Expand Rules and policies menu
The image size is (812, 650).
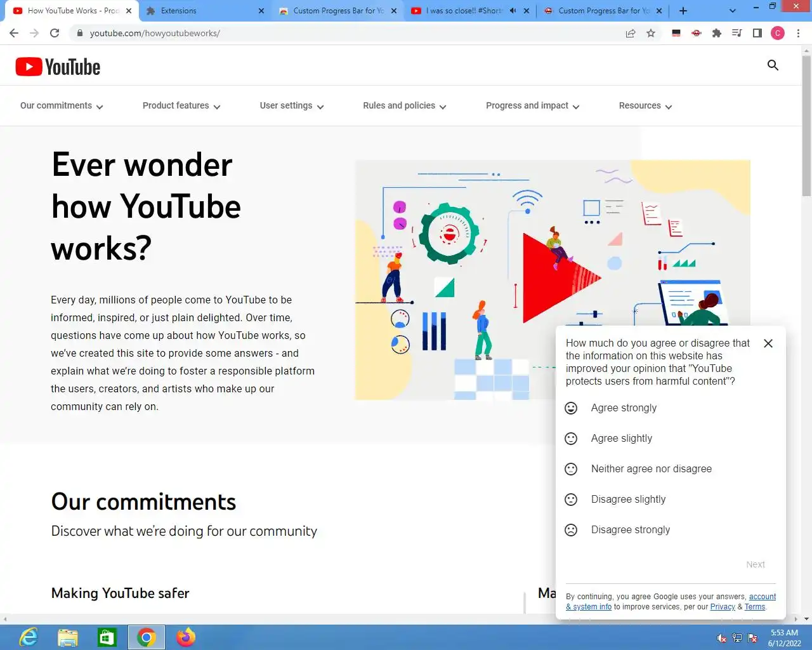[405, 106]
